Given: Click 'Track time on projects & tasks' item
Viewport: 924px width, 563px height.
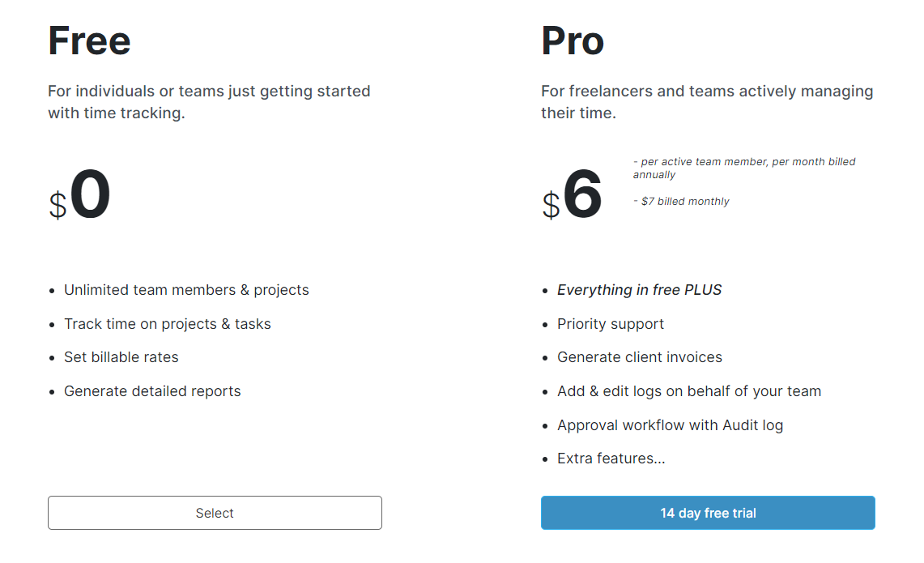Looking at the screenshot, I should click(x=168, y=324).
